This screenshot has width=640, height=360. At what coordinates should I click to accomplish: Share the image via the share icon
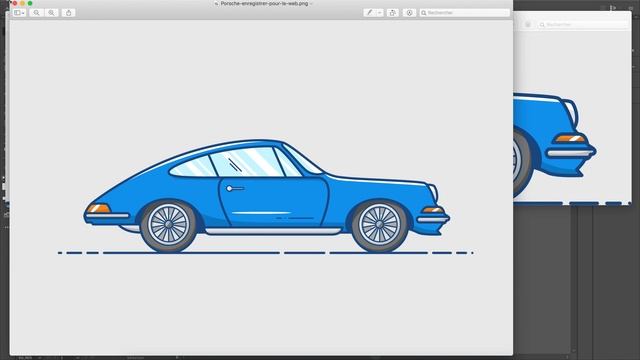pyautogui.click(x=69, y=13)
